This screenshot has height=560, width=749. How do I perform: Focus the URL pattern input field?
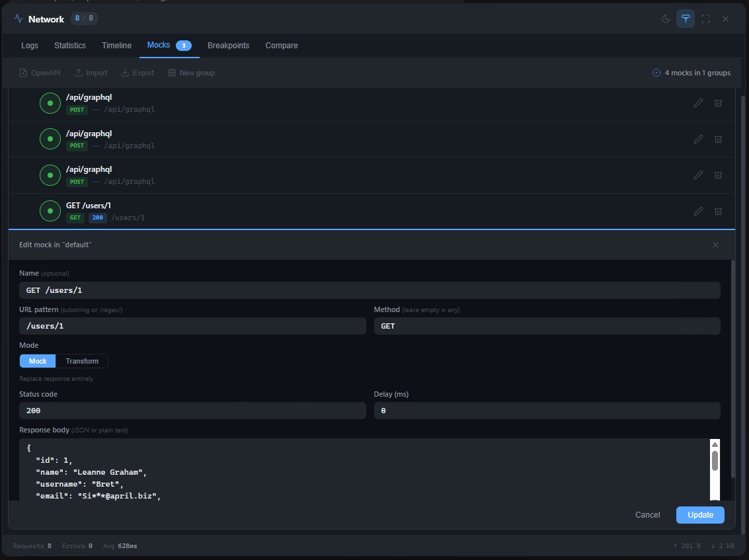tap(192, 326)
